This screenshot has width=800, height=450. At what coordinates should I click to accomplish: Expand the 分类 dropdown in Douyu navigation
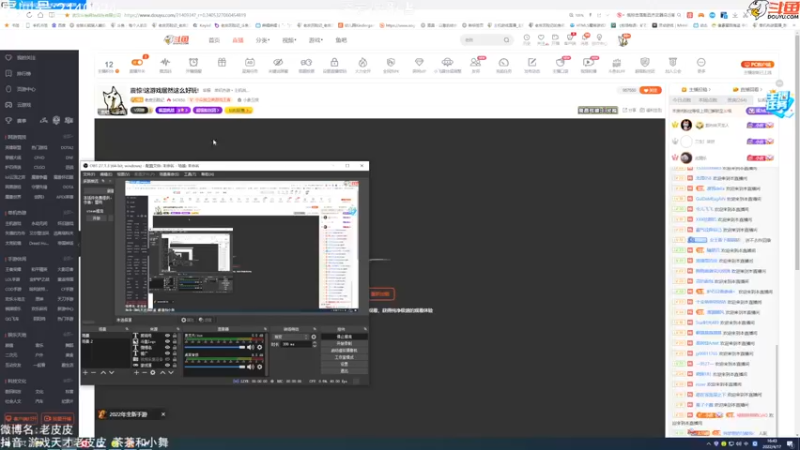(262, 40)
